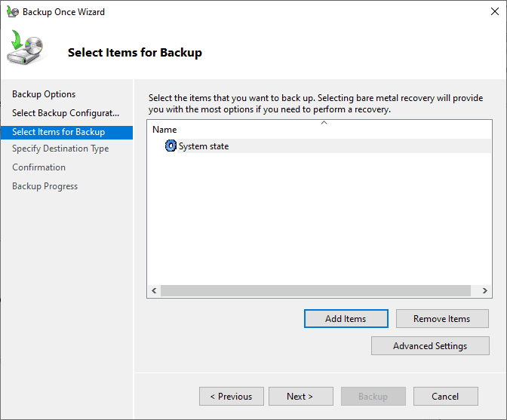Jump to the Specify Destination Type step

click(60, 149)
